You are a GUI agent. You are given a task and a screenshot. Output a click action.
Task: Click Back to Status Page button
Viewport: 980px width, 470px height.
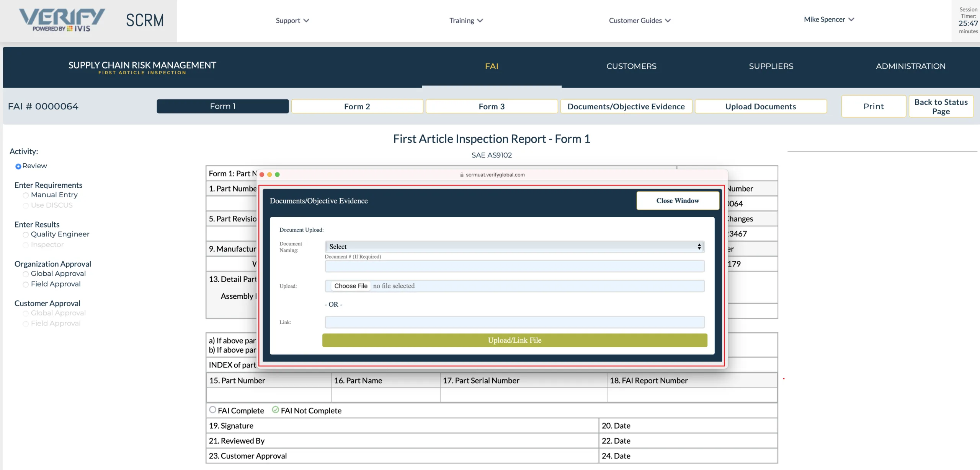(941, 106)
